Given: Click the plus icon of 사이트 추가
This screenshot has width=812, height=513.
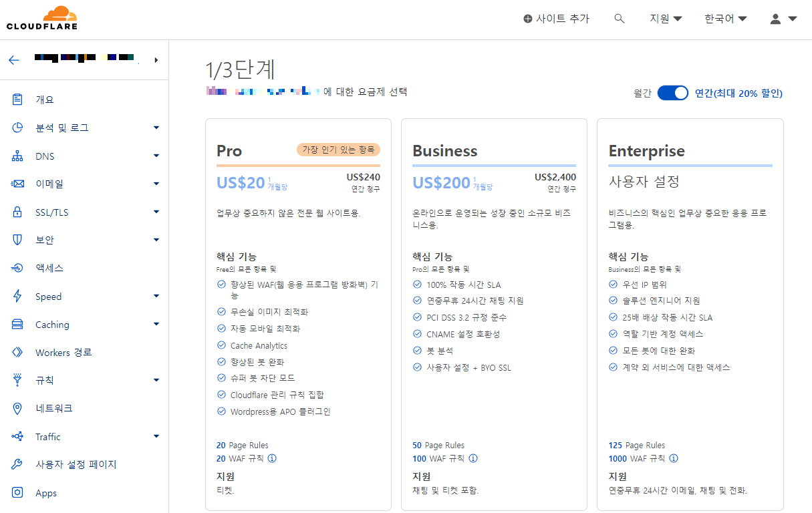Looking at the screenshot, I should point(528,19).
